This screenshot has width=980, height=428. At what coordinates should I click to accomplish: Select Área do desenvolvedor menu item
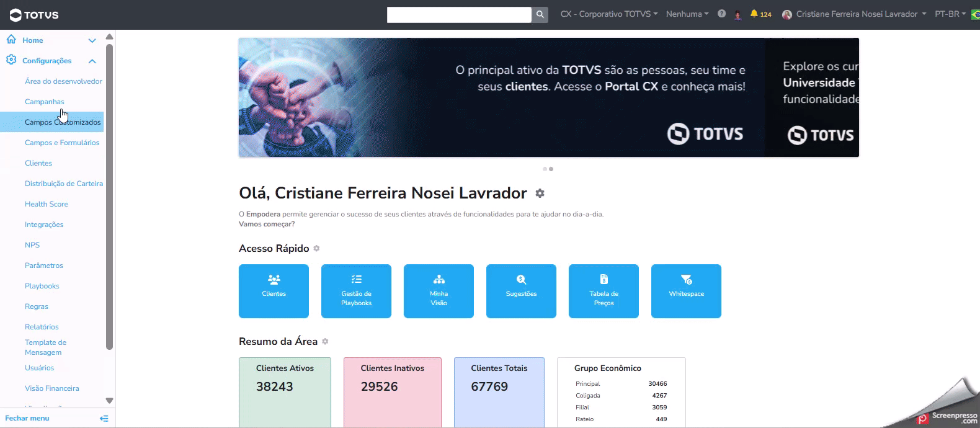[63, 81]
